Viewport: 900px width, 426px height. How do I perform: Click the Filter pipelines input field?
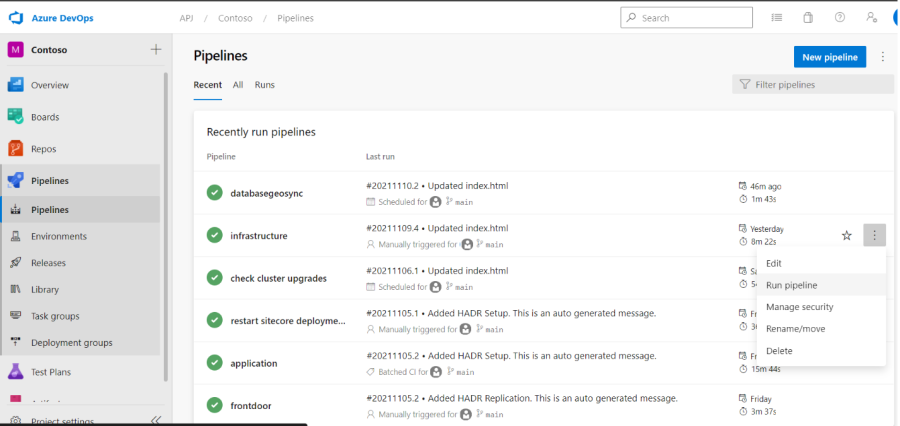[x=815, y=85]
